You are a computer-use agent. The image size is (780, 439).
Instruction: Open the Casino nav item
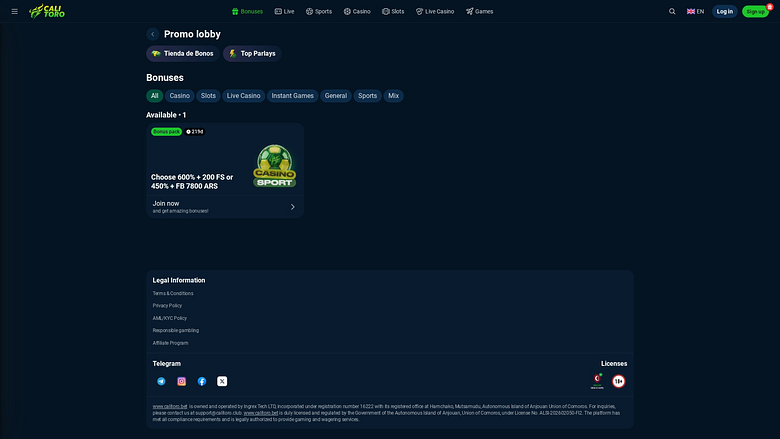(357, 11)
